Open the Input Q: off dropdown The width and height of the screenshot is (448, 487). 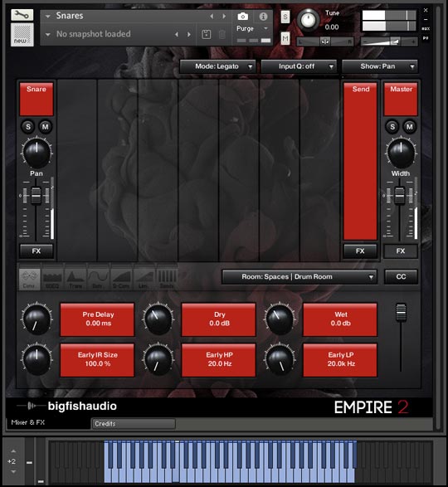299,66
